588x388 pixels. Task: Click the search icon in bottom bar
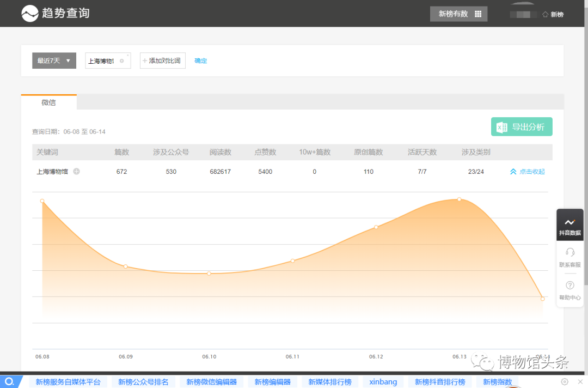[x=9, y=382]
